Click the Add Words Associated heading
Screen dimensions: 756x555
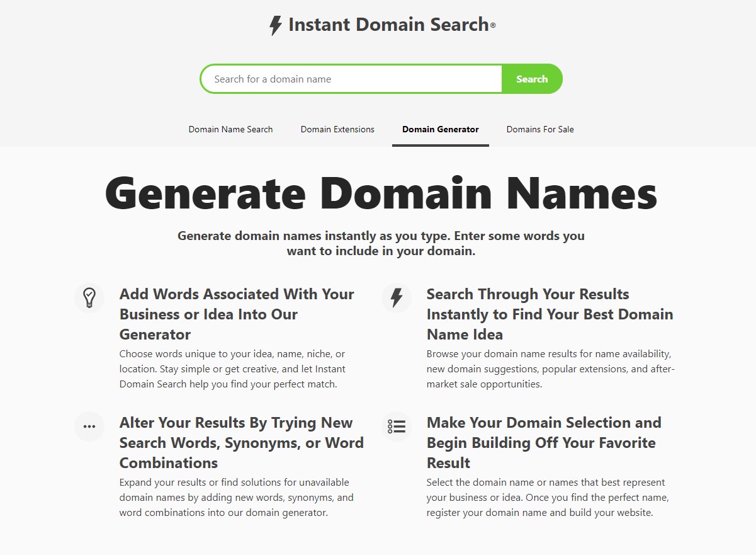pos(237,314)
